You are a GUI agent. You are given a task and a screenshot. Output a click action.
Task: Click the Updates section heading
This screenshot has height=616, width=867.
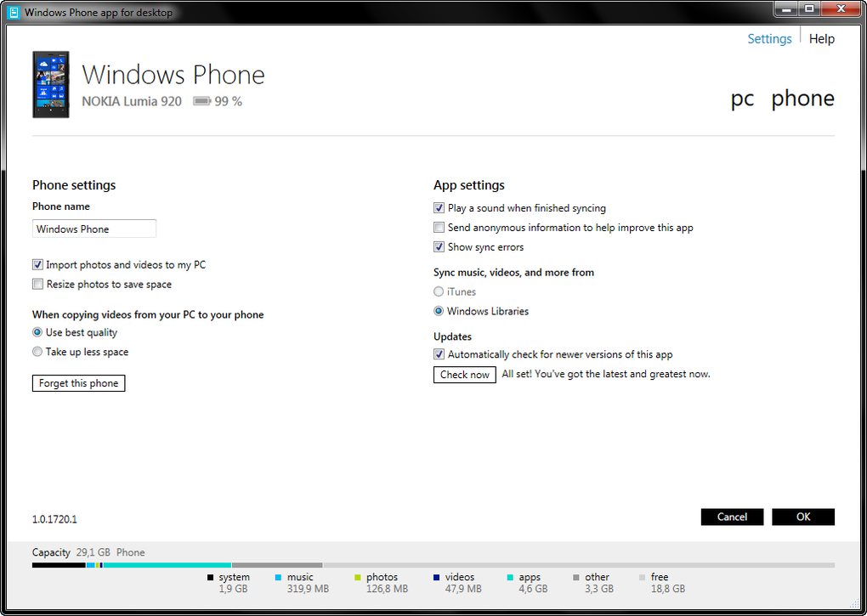(452, 336)
